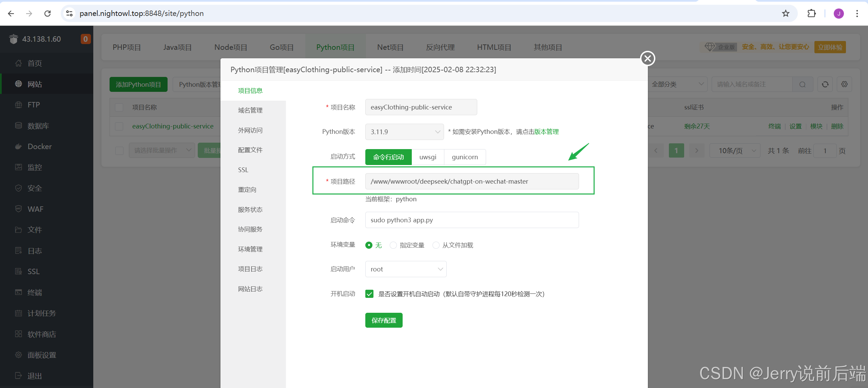Open the 启动用户 root dropdown
This screenshot has height=388, width=868.
pyautogui.click(x=406, y=269)
